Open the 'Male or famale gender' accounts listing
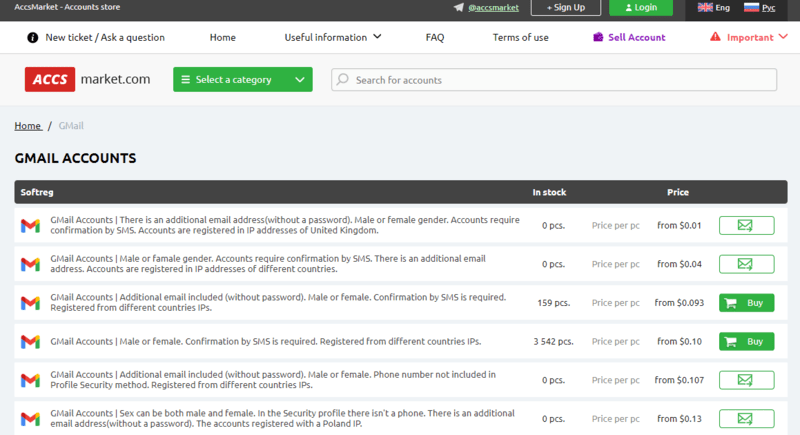This screenshot has height=435, width=800. tap(268, 264)
